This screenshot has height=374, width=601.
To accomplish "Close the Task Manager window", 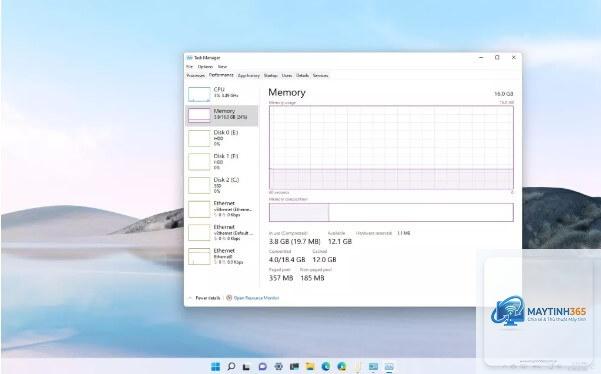I will (514, 57).
